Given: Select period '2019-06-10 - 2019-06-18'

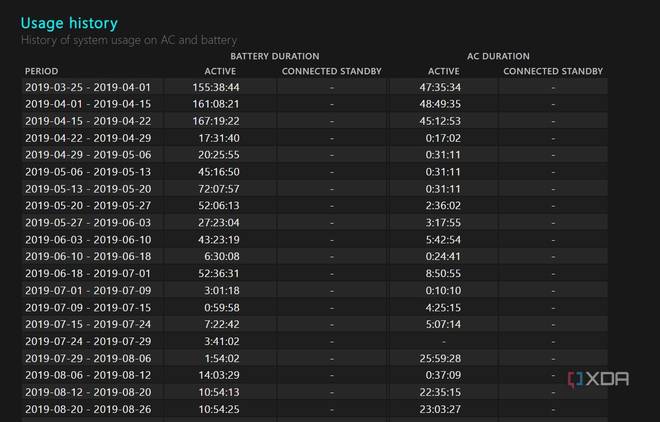Looking at the screenshot, I should (x=88, y=256).
